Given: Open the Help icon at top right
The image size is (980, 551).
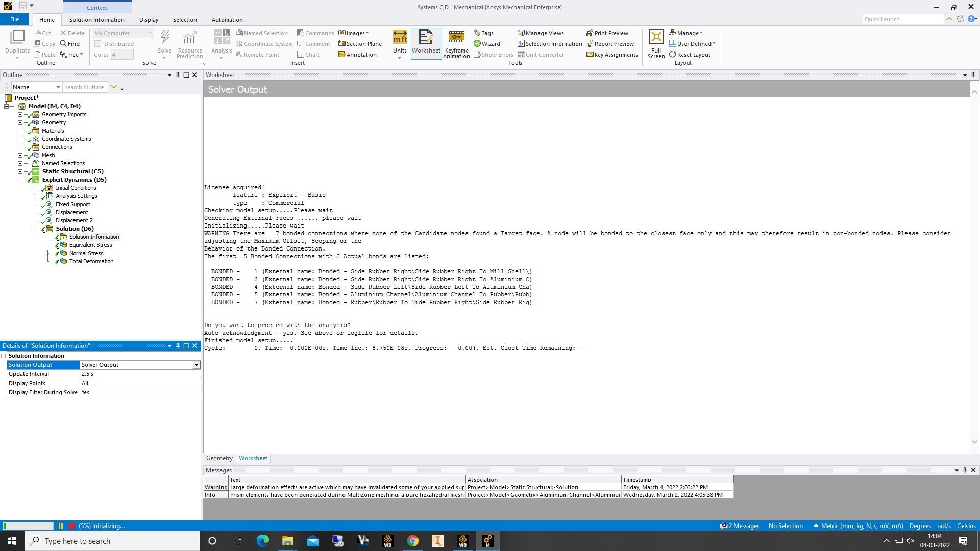Looking at the screenshot, I should pos(972,19).
